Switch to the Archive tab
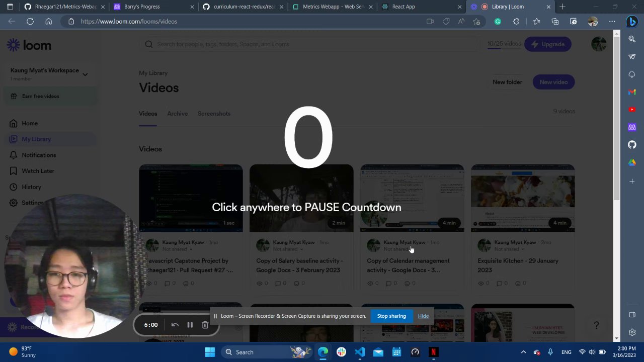The image size is (644, 362). [x=177, y=114]
